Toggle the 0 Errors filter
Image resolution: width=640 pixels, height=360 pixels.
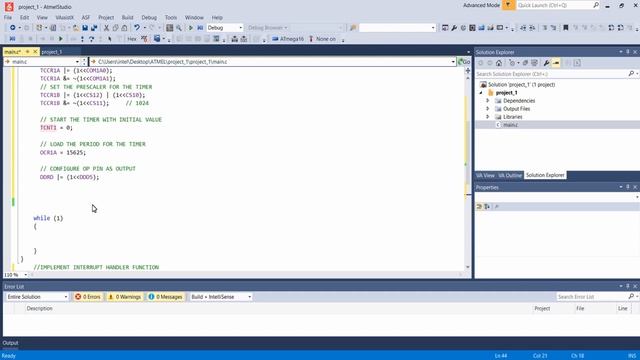tap(88, 297)
